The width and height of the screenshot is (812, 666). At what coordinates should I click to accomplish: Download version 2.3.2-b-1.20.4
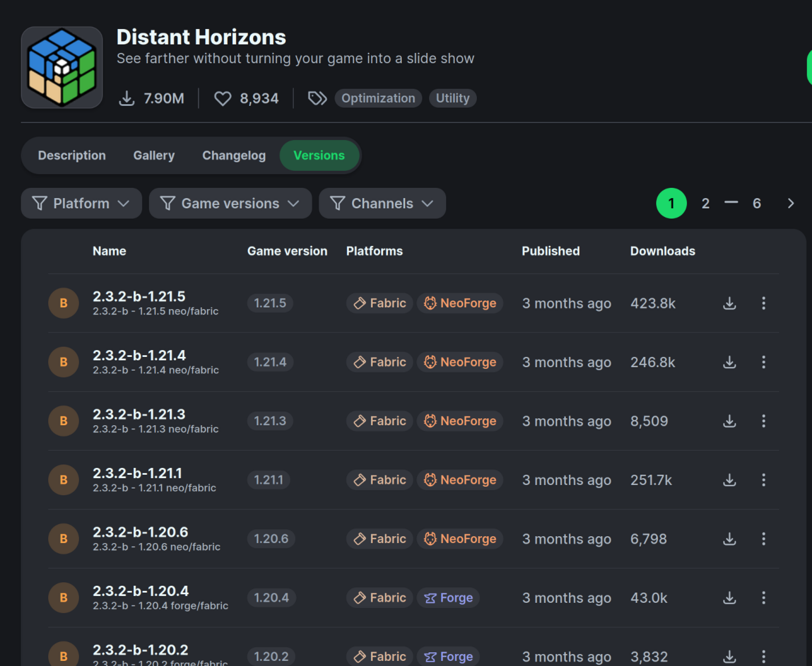pyautogui.click(x=729, y=598)
